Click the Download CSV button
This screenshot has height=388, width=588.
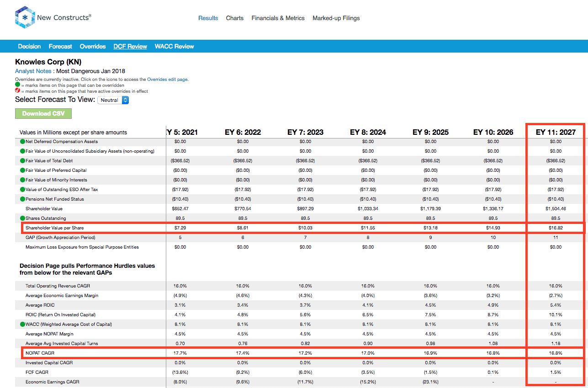pos(43,114)
